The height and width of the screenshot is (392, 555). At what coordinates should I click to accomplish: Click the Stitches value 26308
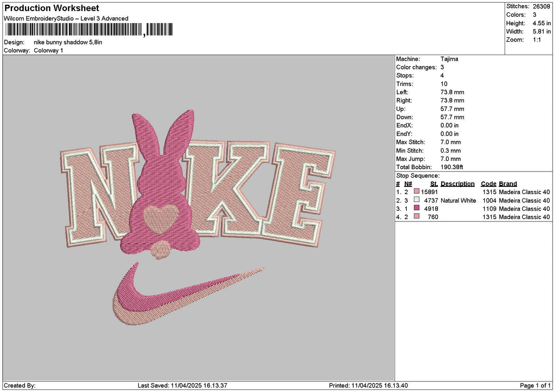click(x=542, y=6)
